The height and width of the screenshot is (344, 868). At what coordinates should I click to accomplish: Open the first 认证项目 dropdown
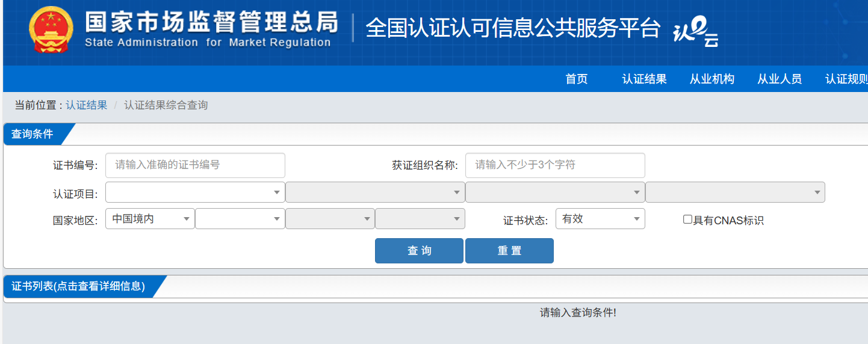pyautogui.click(x=195, y=192)
